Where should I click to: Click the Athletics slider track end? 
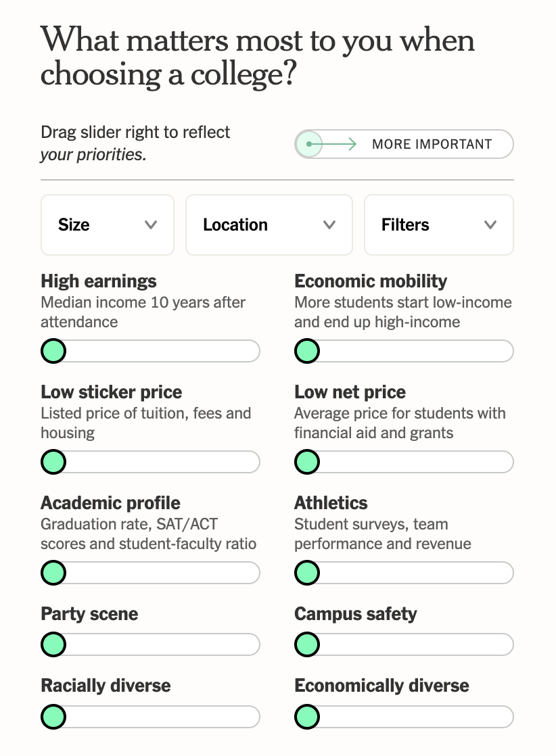click(x=504, y=573)
